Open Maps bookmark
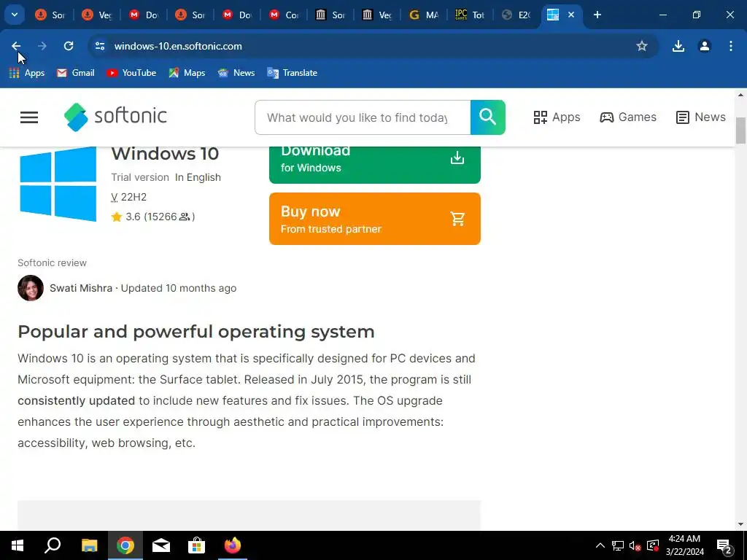Viewport: 747px width, 560px height. click(187, 73)
